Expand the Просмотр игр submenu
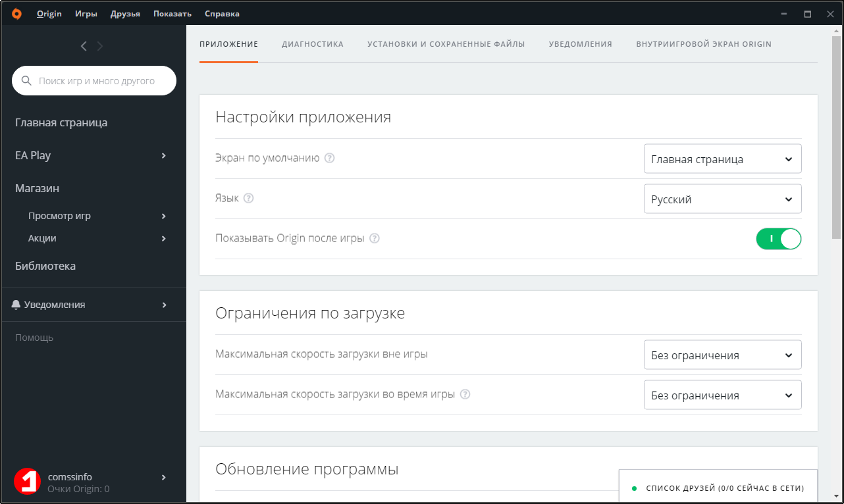The width and height of the screenshot is (844, 504). pos(164,216)
